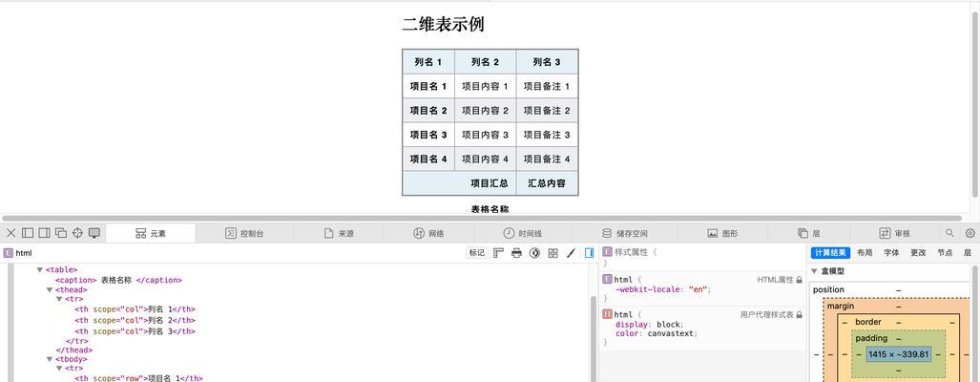The image size is (980, 382).
Task: Select the 更改 sidebar panel
Action: click(918, 252)
